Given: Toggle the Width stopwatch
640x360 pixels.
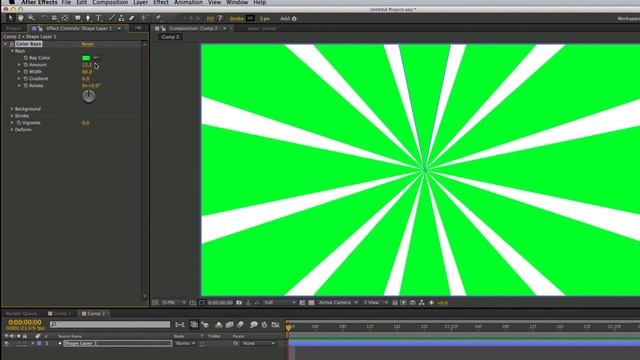Looking at the screenshot, I should (x=26, y=72).
